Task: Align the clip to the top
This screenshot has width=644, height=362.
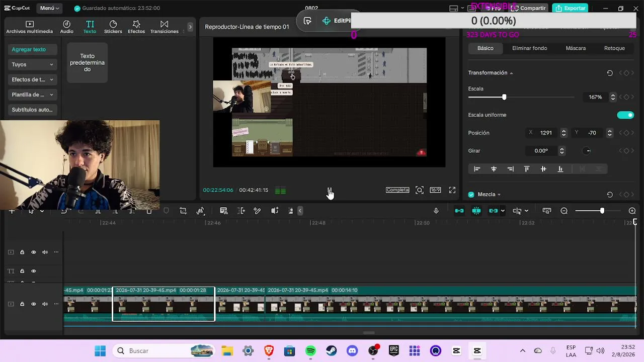Action: coord(527,169)
